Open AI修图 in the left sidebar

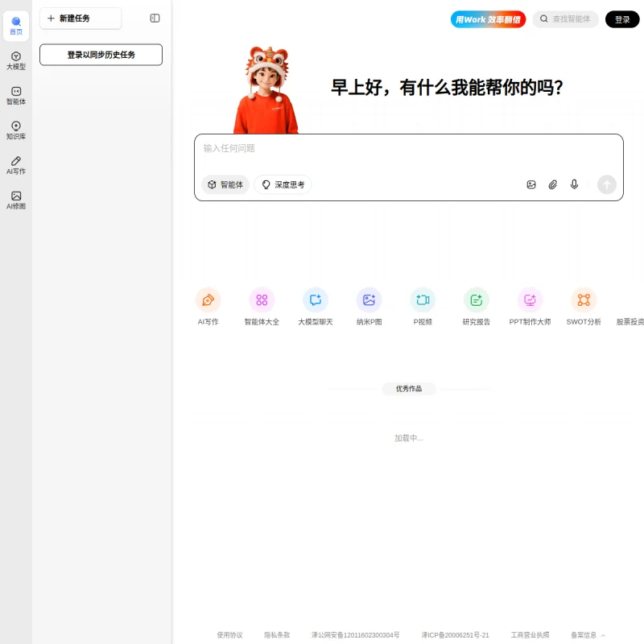[16, 200]
